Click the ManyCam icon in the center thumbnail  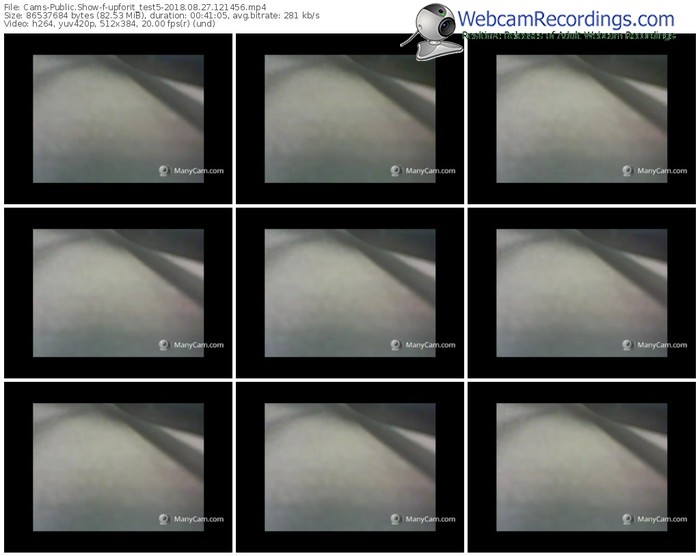(x=396, y=345)
